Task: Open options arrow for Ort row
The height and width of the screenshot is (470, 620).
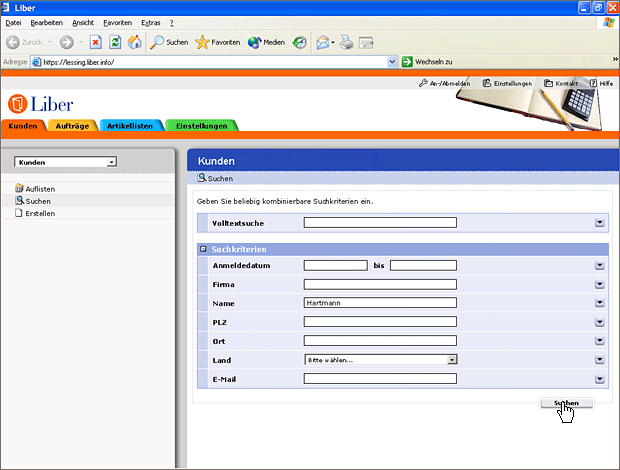Action: tap(599, 341)
